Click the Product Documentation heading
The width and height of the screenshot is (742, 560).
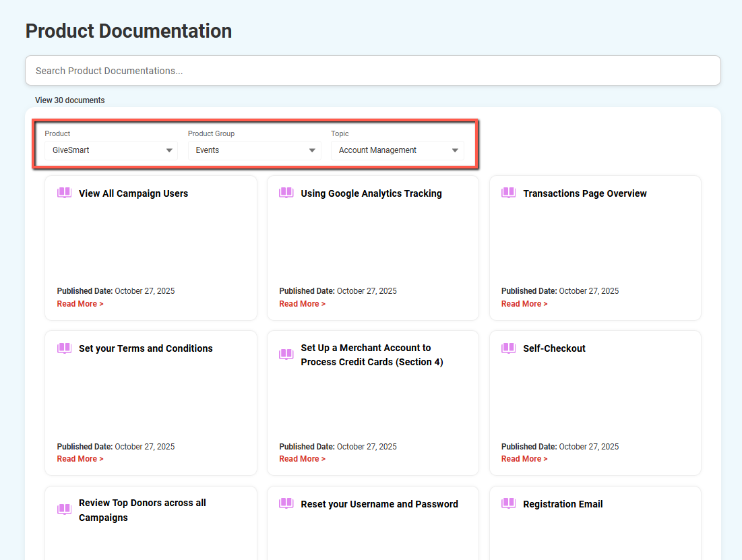[x=129, y=31]
